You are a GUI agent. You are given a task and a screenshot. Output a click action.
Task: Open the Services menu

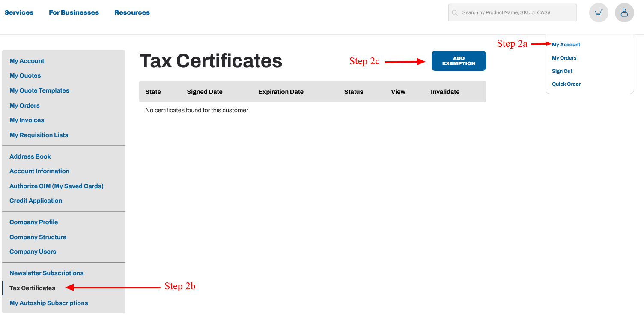19,12
